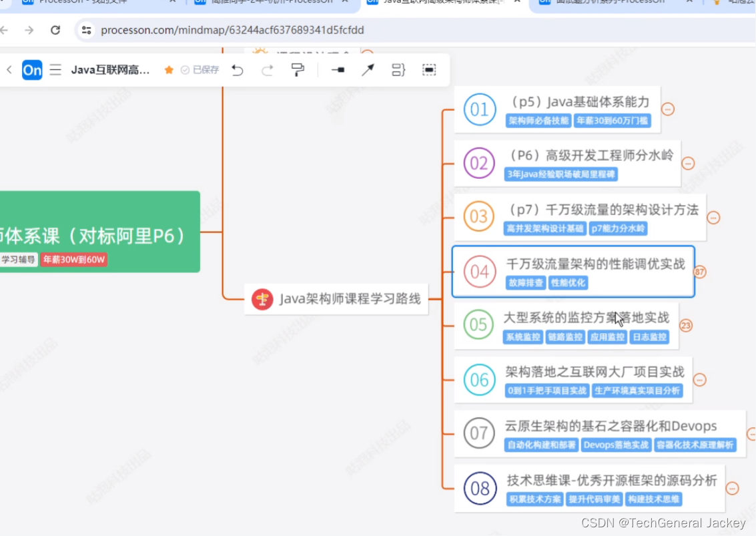Toggle the favorite star for this mind map
This screenshot has width=756, height=536.
click(169, 69)
